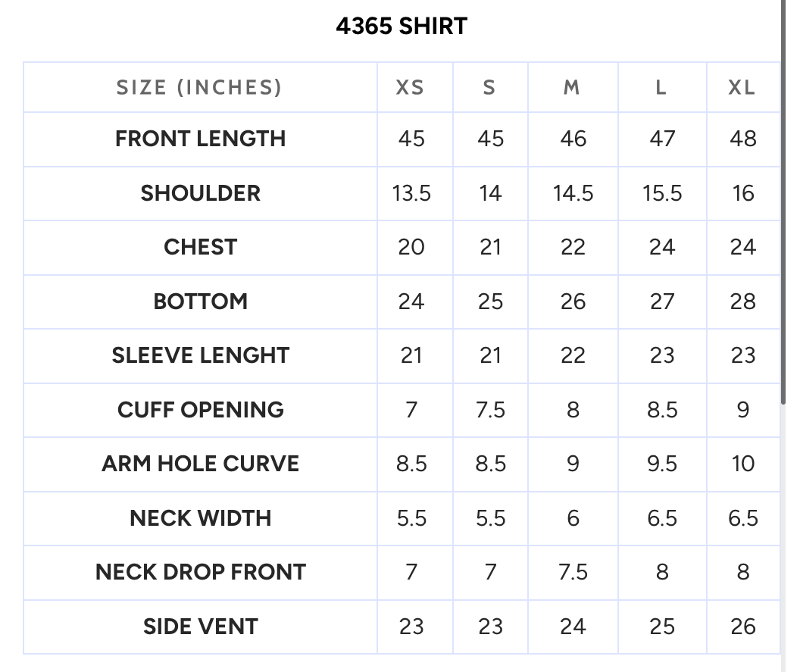Click neck drop front 7.5 for M
Screen dimensions: 800x672
pyautogui.click(x=573, y=573)
